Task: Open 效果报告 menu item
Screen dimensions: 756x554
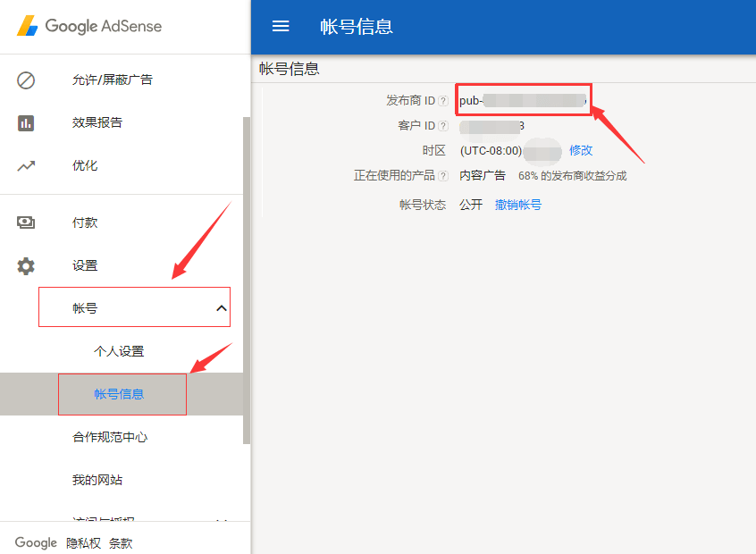Action: (97, 123)
